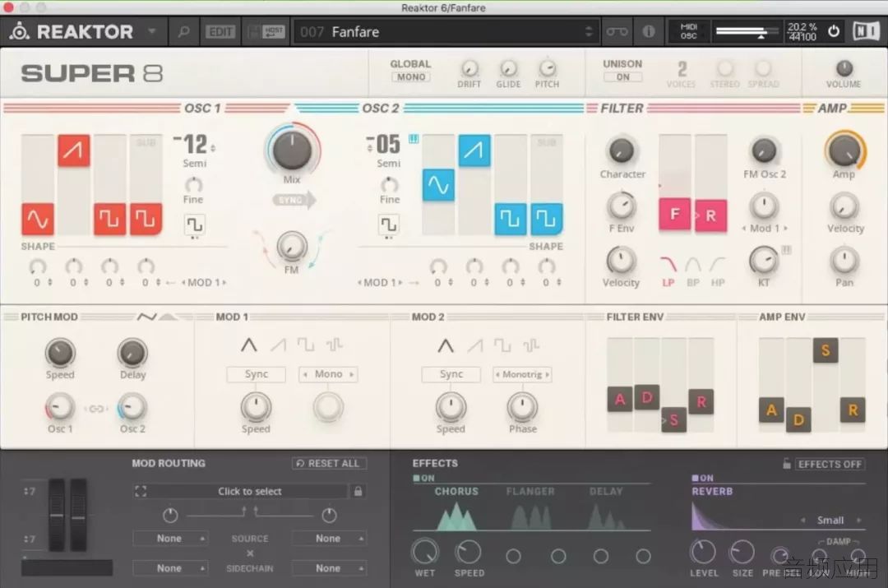Screen dimensions: 888x588
Task: Toggle the Reverb ON indicator
Action: click(x=703, y=478)
